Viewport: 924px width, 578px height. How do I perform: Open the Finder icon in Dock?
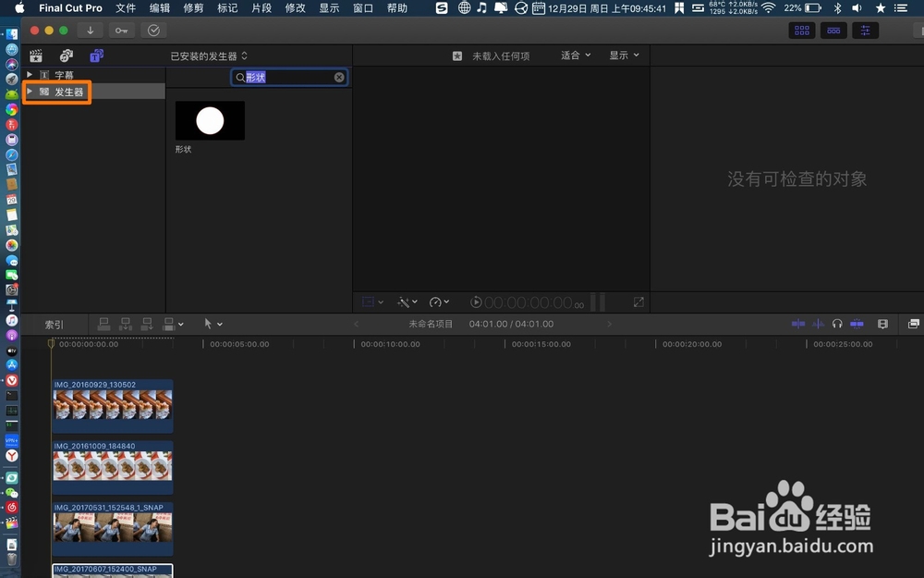[12, 34]
